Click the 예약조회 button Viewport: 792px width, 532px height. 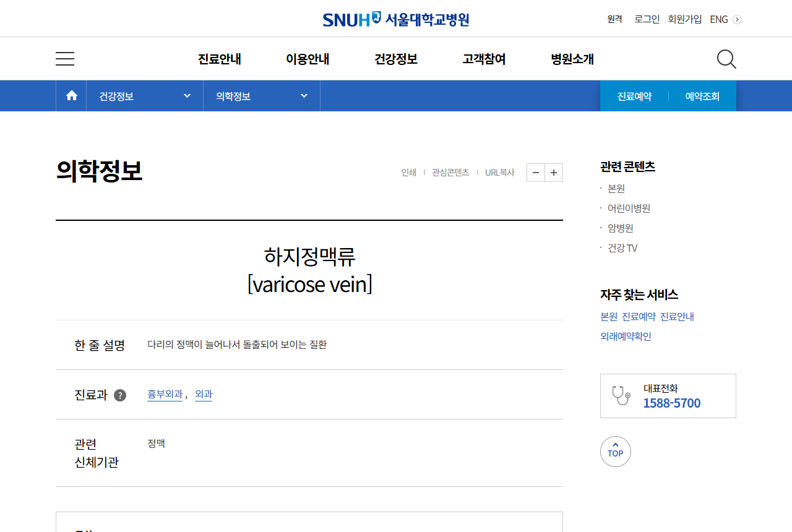(702, 97)
